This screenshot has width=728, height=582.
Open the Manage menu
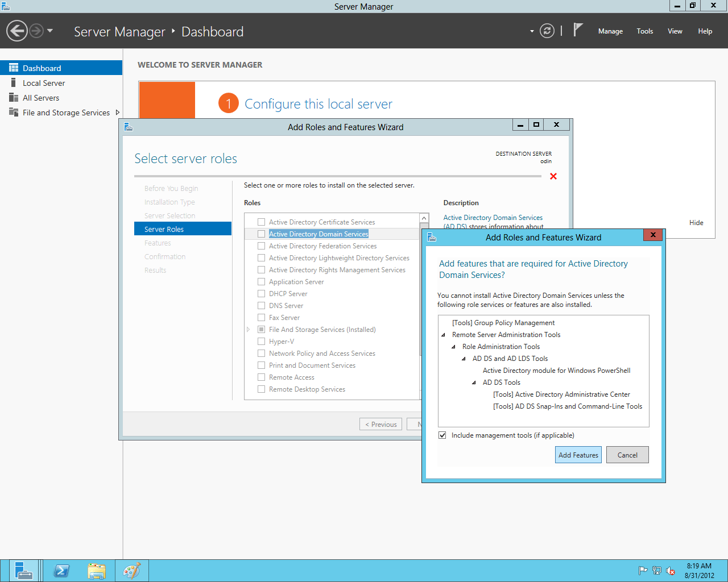click(610, 31)
